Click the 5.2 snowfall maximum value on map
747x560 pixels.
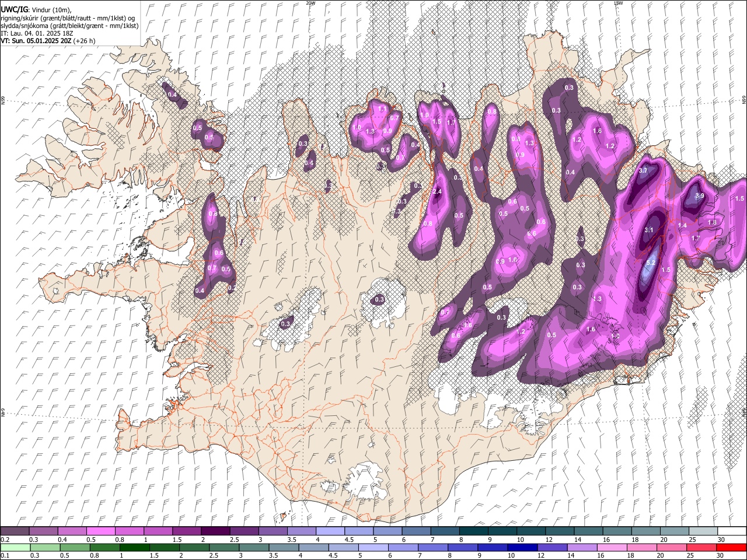coord(652,262)
